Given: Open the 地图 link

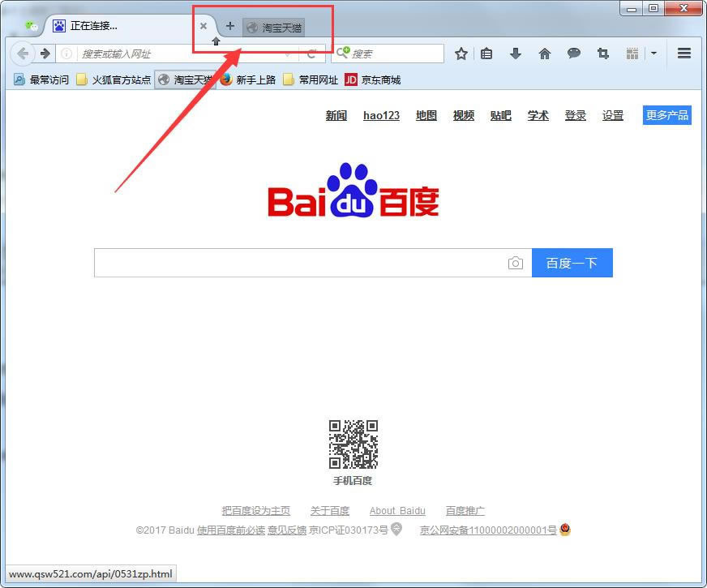Looking at the screenshot, I should pos(426,115).
